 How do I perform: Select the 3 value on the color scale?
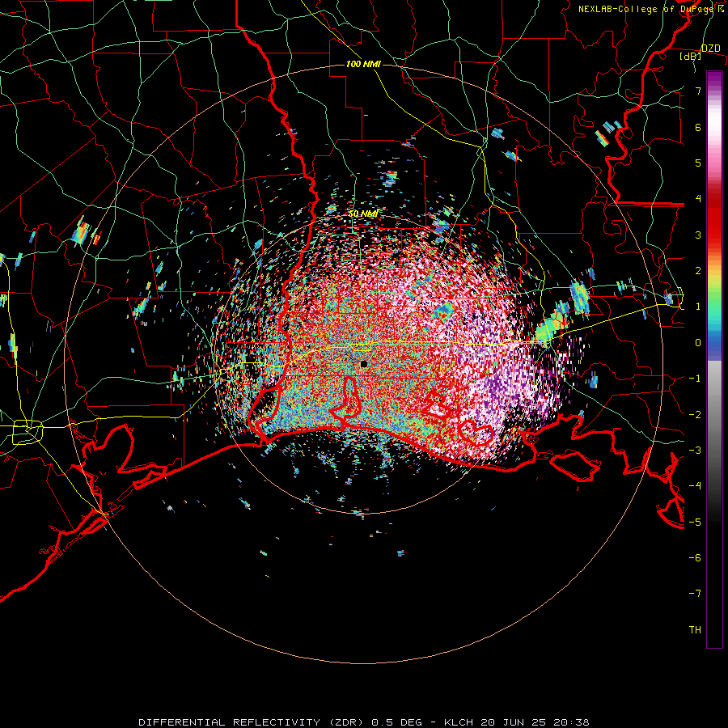[698, 235]
